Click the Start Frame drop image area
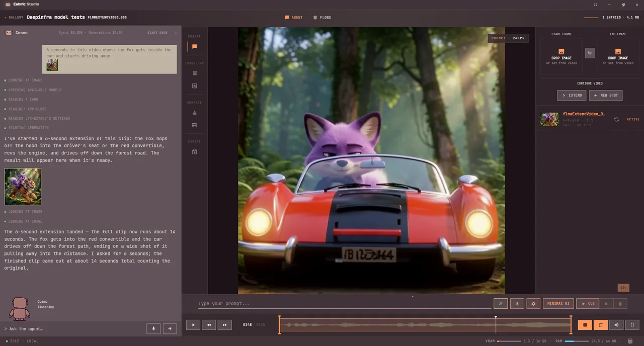The width and height of the screenshot is (644, 346). pos(561,56)
